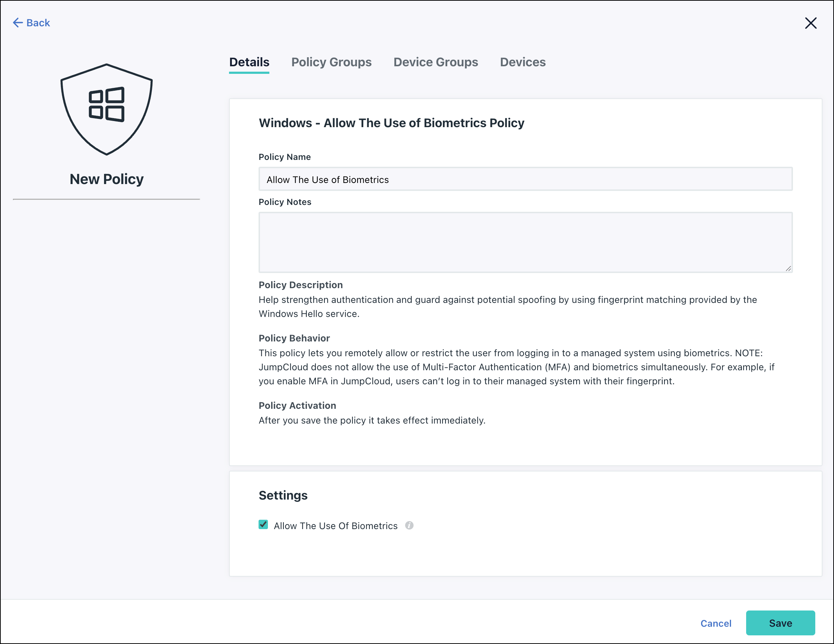Click the Save button

click(x=780, y=623)
